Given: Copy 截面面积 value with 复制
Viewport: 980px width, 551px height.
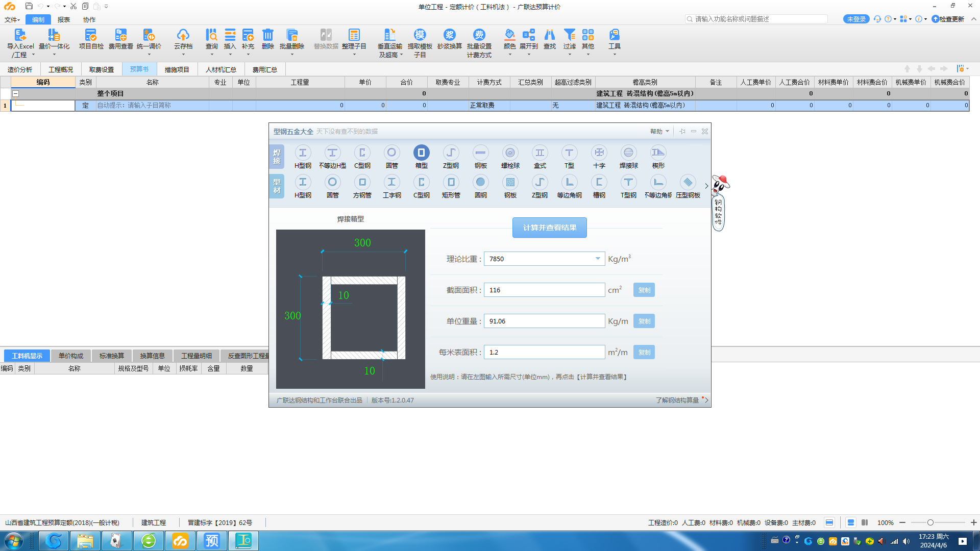Looking at the screenshot, I should 644,290.
